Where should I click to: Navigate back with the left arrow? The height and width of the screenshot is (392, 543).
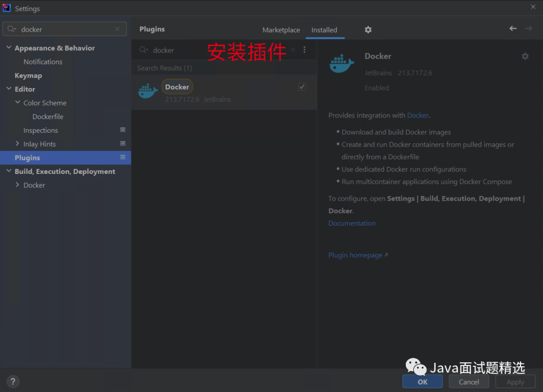click(513, 29)
